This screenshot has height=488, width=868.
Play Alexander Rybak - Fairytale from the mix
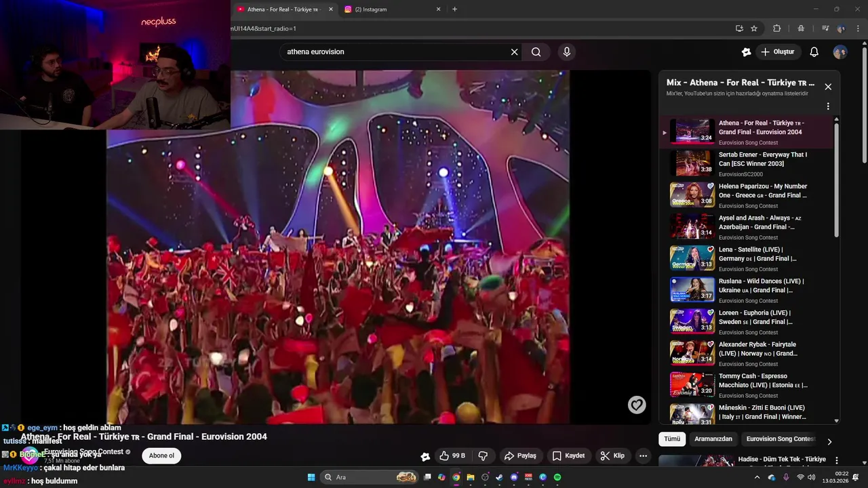[746, 353]
